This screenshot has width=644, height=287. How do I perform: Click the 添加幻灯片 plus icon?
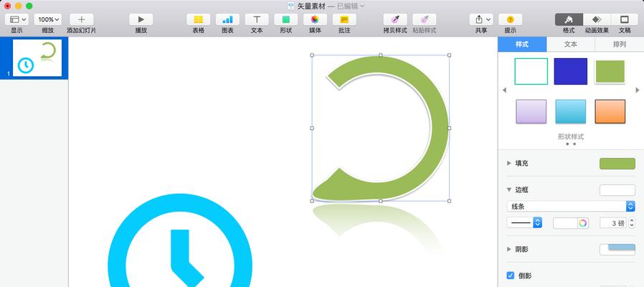click(x=81, y=19)
